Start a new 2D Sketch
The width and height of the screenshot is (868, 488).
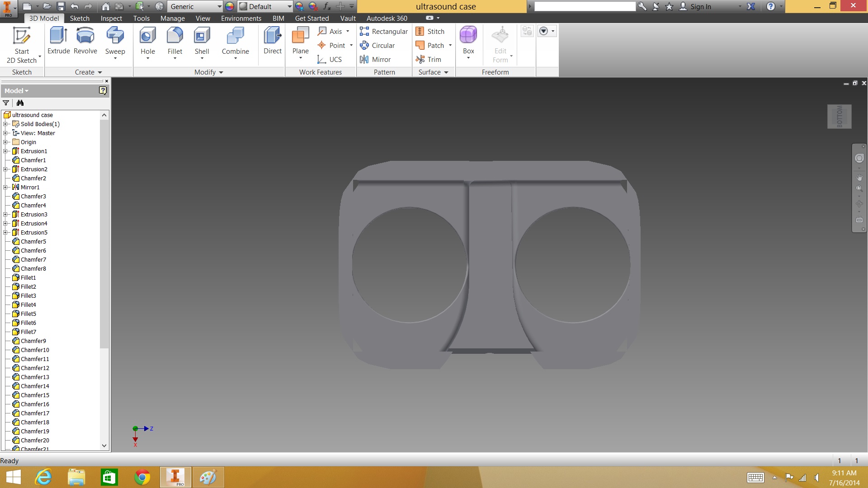pyautogui.click(x=22, y=45)
